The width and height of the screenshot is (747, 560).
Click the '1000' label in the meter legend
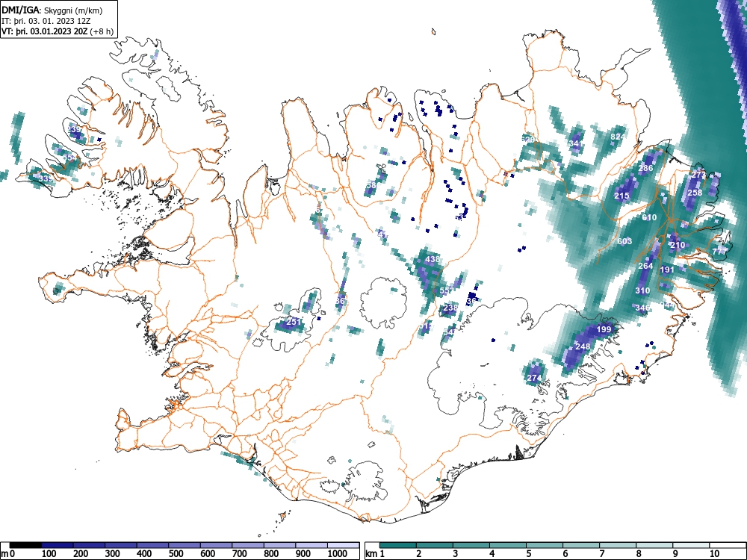338,554
